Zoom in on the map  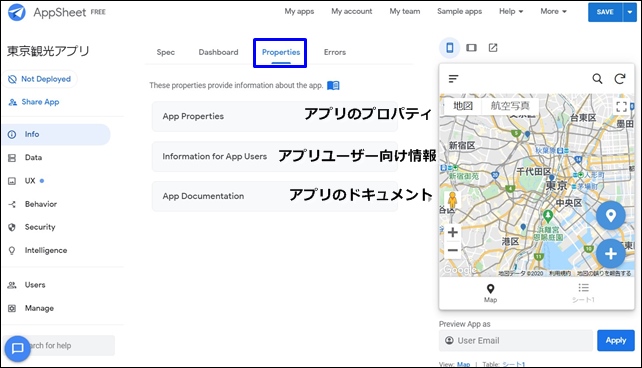pyautogui.click(x=452, y=233)
